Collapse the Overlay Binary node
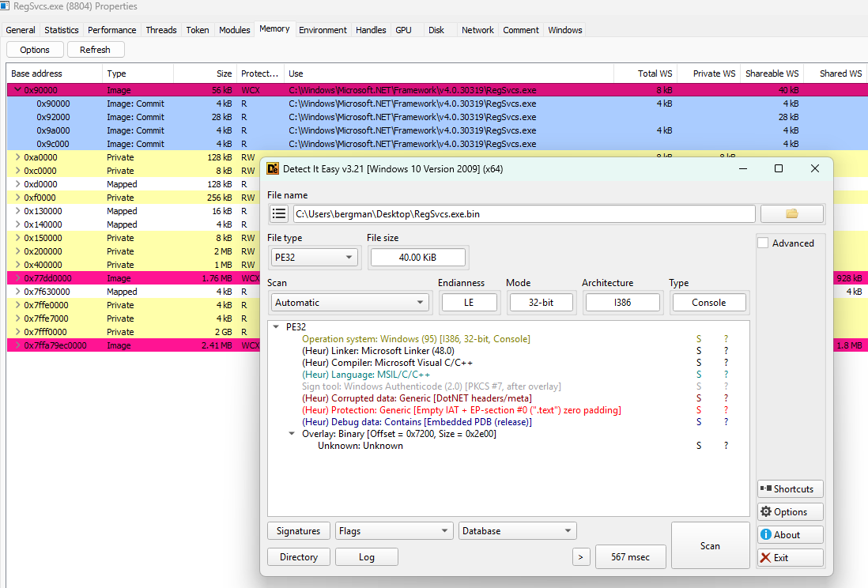Screen dimensions: 868x588 292,434
